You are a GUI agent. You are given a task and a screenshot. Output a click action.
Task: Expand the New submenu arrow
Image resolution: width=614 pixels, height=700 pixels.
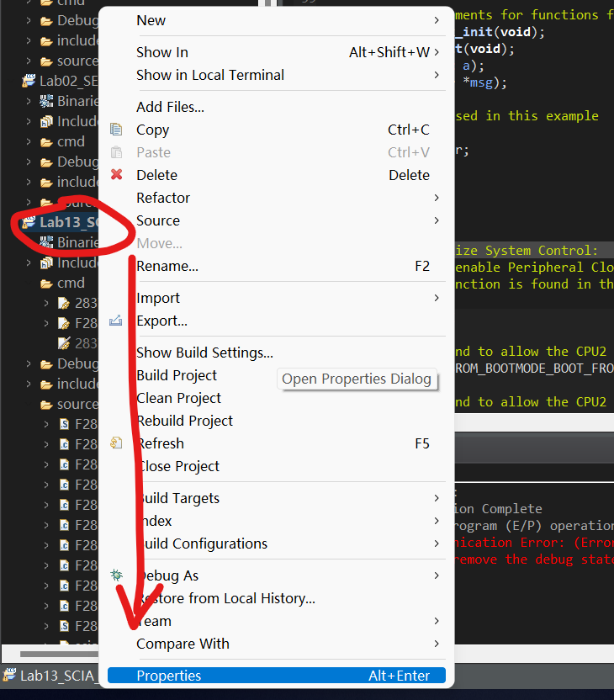[x=436, y=20]
